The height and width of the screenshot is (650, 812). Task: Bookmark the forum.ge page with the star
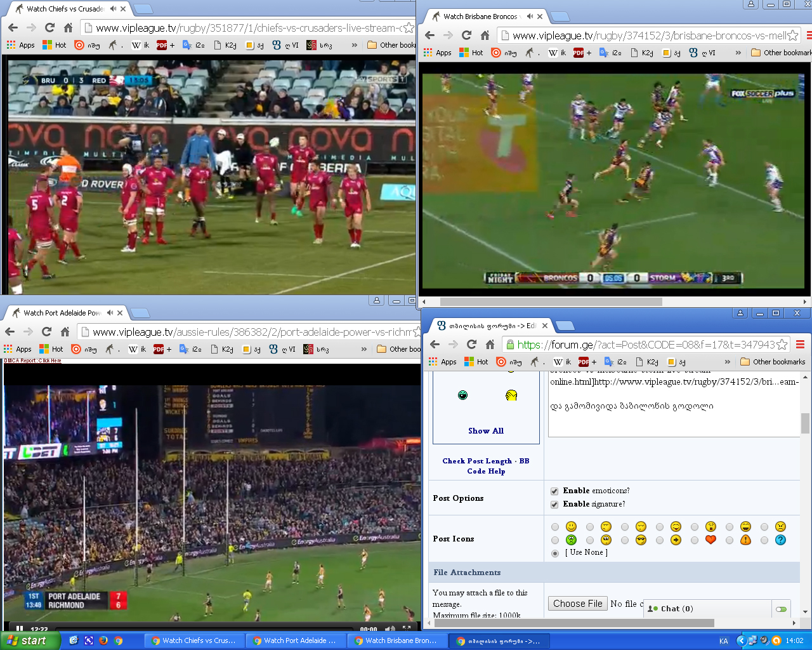click(782, 345)
